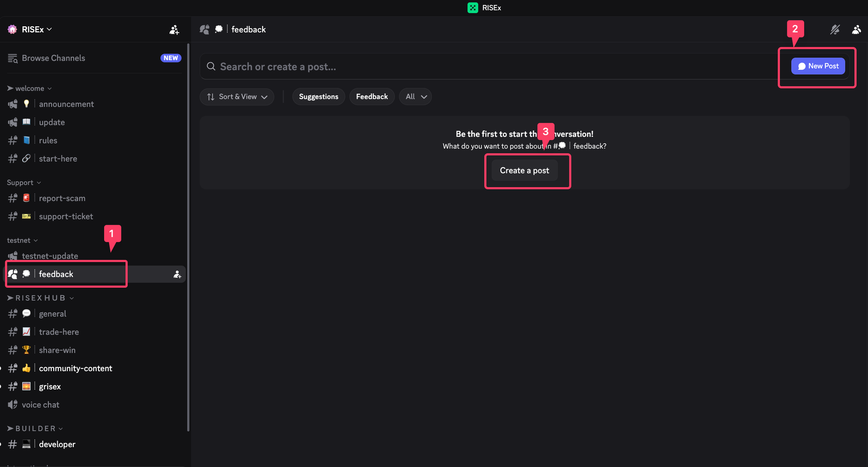
Task: Open the voice chat channel
Action: click(x=40, y=405)
